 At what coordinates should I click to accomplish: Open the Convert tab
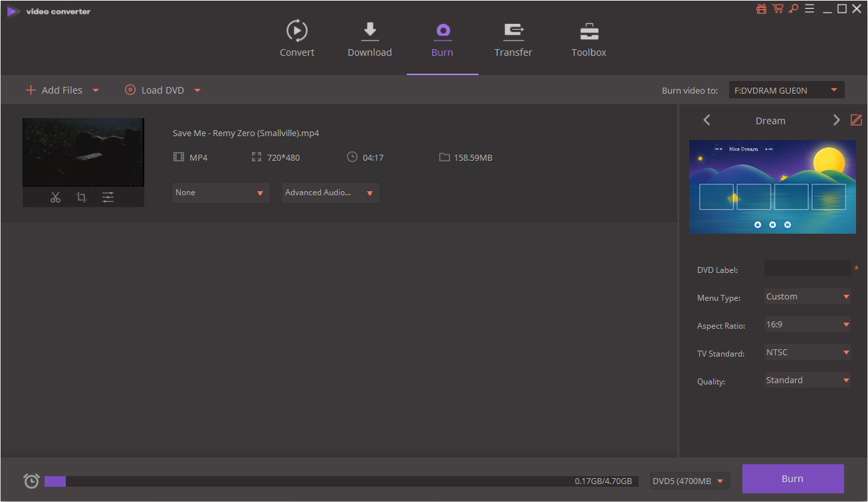(296, 39)
